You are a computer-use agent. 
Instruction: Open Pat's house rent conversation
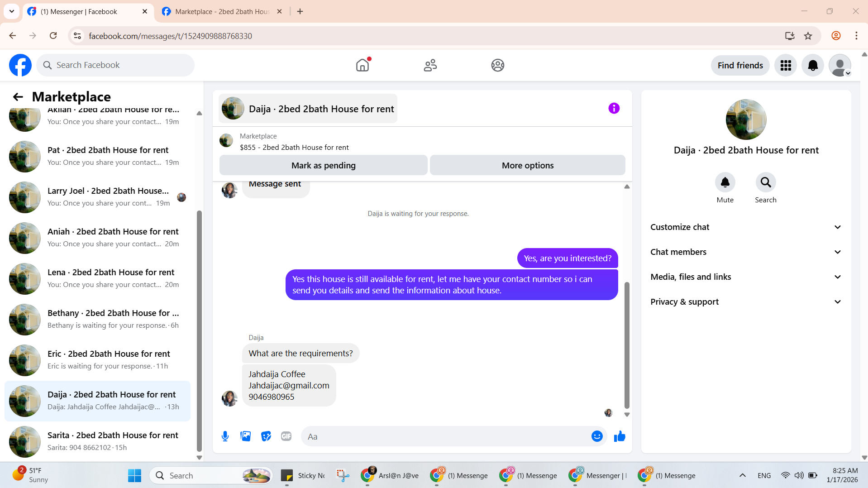tap(97, 156)
